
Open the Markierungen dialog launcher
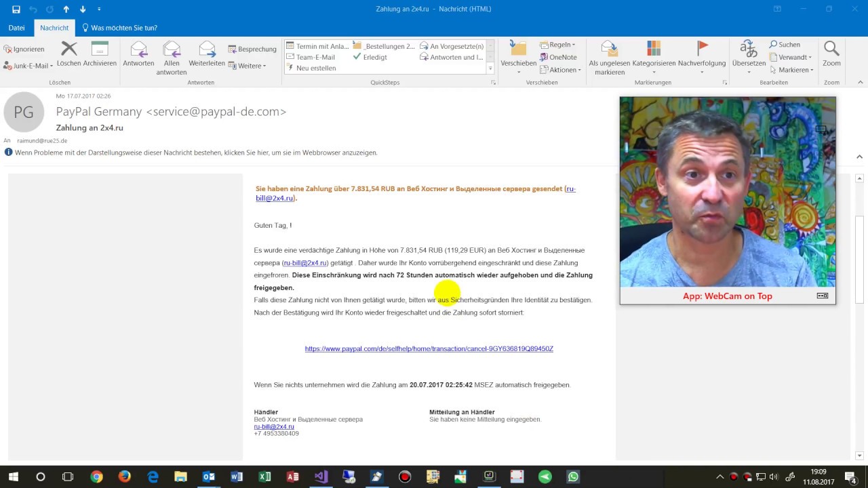724,83
